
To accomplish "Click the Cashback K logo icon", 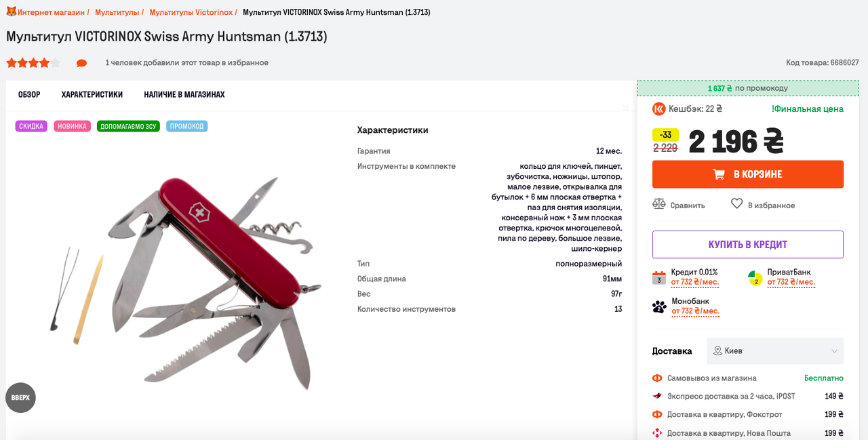I will click(x=658, y=108).
